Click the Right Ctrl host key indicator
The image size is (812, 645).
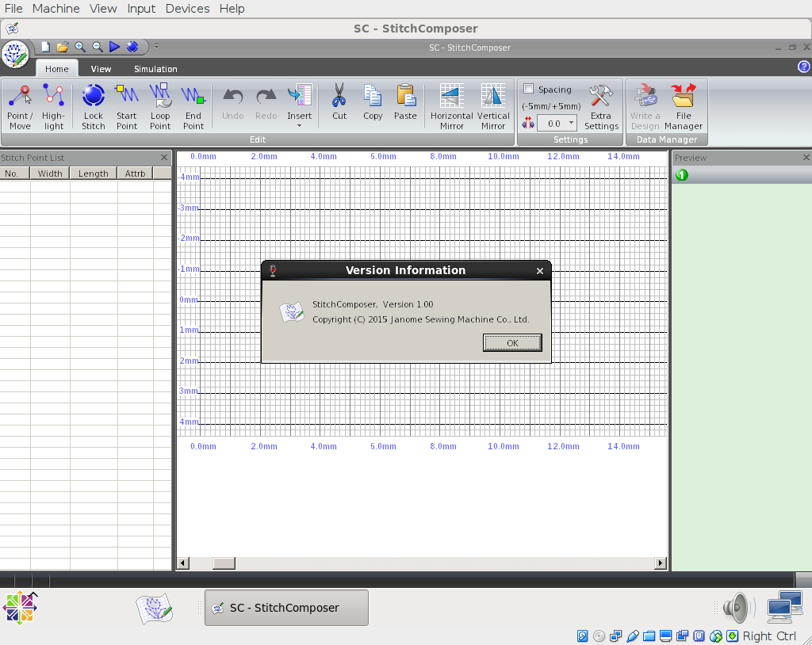point(769,636)
